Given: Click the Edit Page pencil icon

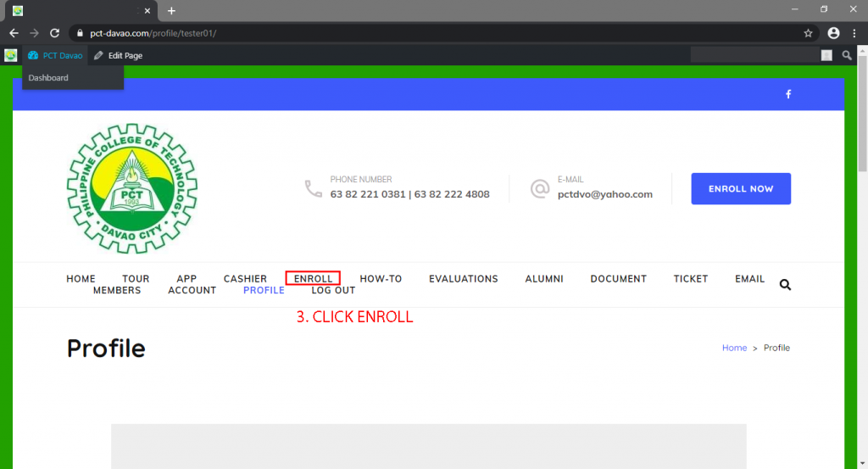Looking at the screenshot, I should pos(98,55).
